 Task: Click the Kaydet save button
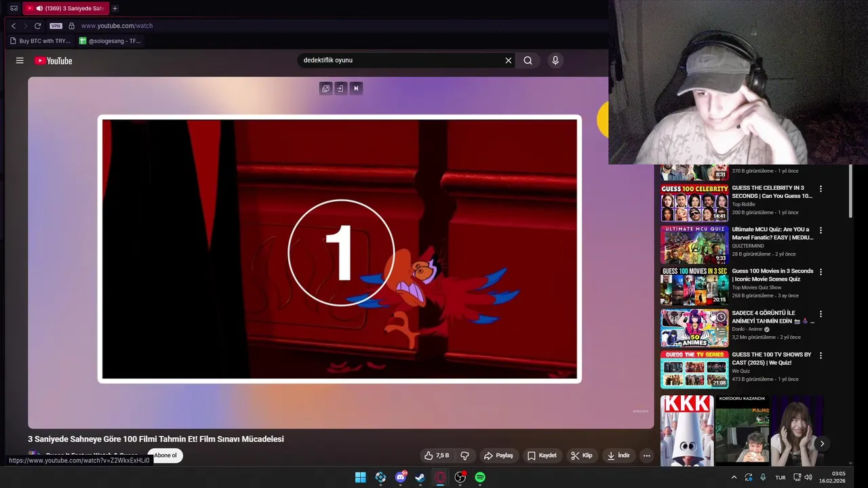(x=542, y=455)
